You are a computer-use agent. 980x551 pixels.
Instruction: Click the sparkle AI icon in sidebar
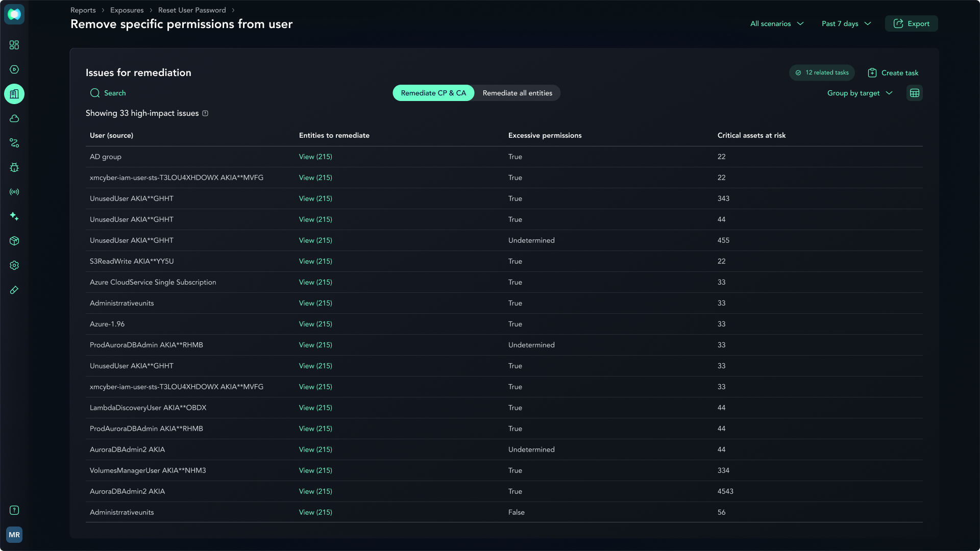click(14, 216)
